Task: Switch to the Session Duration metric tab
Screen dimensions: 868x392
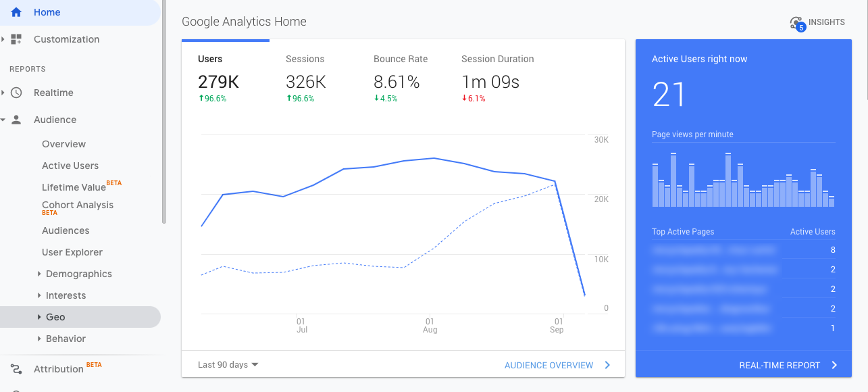Action: 498,79
